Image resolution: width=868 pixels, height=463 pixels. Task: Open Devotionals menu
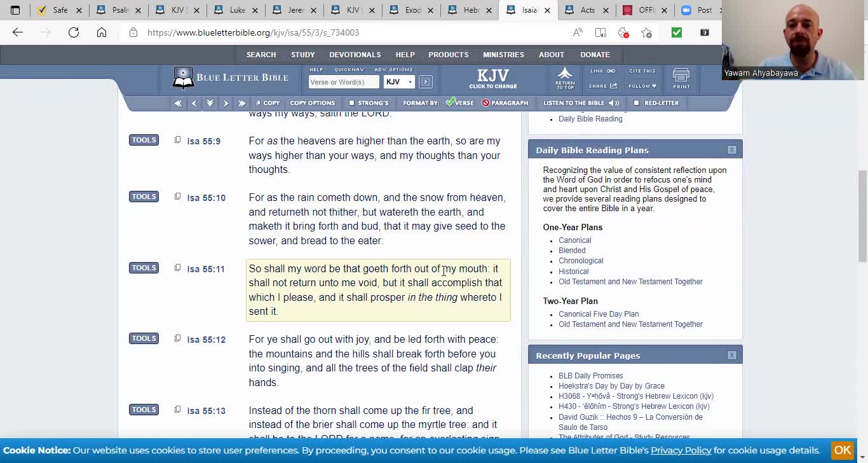click(x=355, y=55)
